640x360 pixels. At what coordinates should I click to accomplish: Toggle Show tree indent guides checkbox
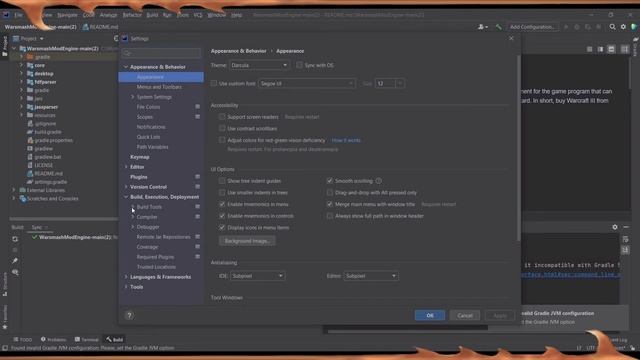pyautogui.click(x=222, y=181)
